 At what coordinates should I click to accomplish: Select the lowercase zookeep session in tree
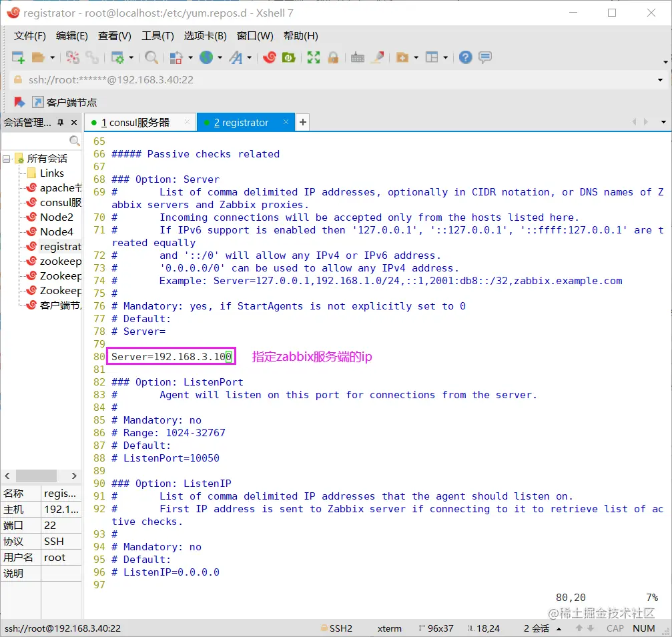pos(53,261)
